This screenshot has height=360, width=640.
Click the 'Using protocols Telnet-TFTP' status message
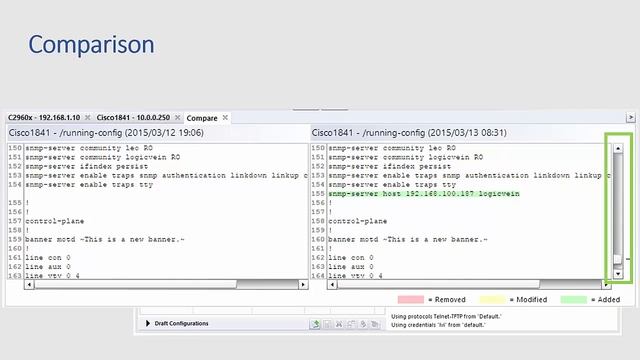tap(446, 316)
